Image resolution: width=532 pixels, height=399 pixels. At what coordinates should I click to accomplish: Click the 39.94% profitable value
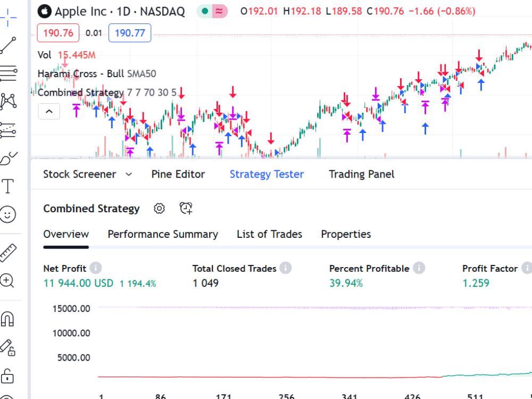pyautogui.click(x=346, y=283)
